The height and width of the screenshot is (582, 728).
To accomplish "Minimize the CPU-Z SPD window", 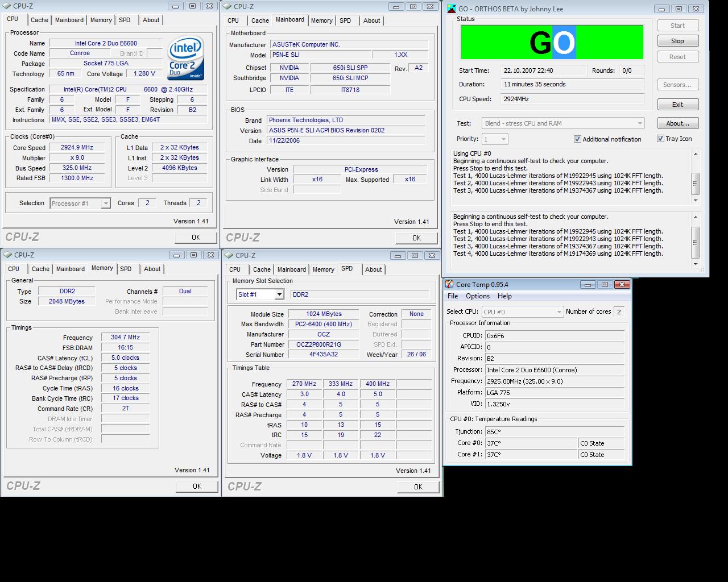I will point(398,255).
